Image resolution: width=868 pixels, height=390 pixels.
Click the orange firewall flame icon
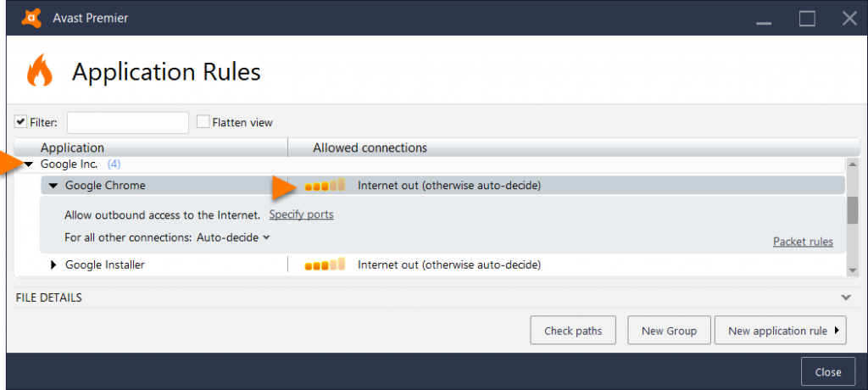(39, 71)
